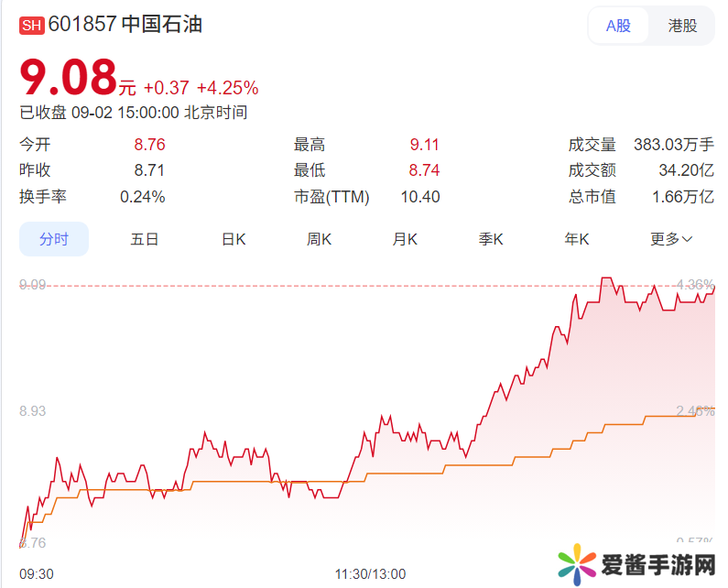Click the 11:30/13:00 time axis label
This screenshot has height=588, width=728.
(x=370, y=574)
